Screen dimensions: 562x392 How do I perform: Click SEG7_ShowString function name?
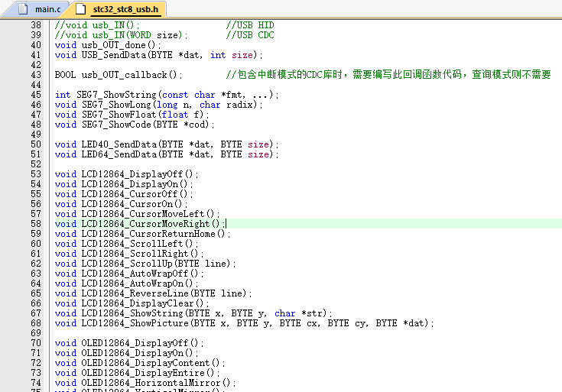[116, 95]
